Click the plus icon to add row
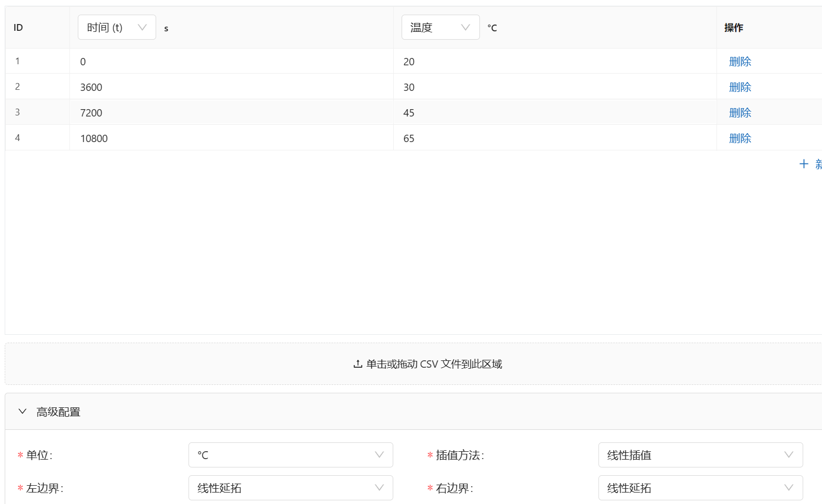Image resolution: width=822 pixels, height=504 pixels. click(x=804, y=164)
